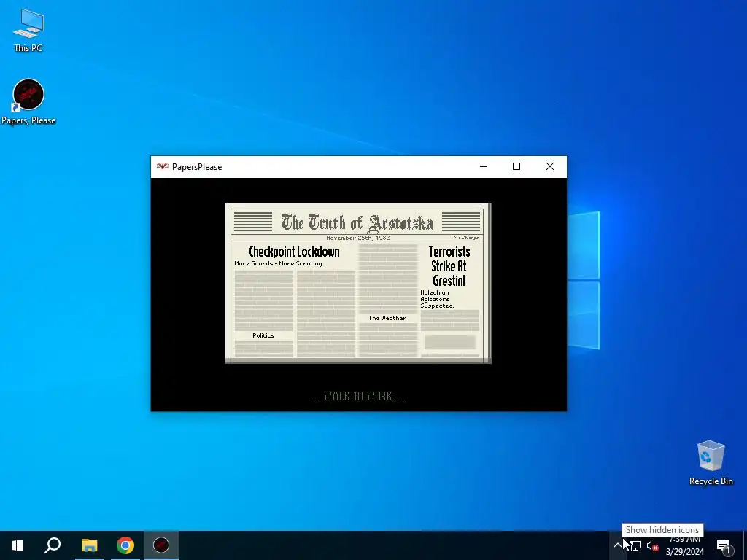
Task: Select the Papers, Please desktop shortcut
Action: [28, 102]
